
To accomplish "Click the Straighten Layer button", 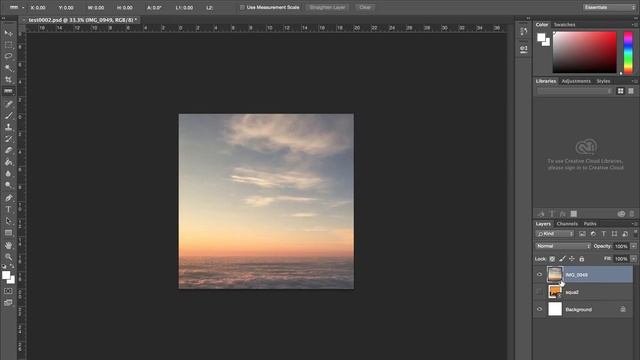I will [x=327, y=7].
